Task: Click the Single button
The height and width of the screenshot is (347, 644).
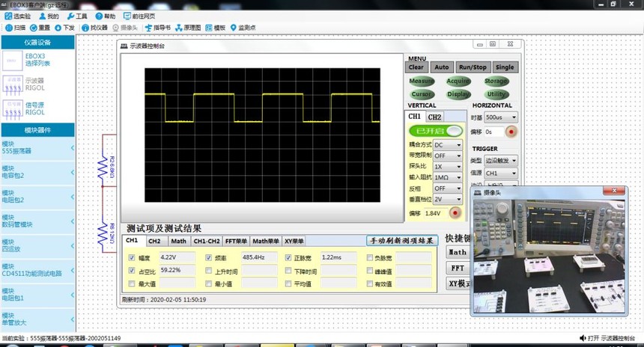Action: click(505, 67)
